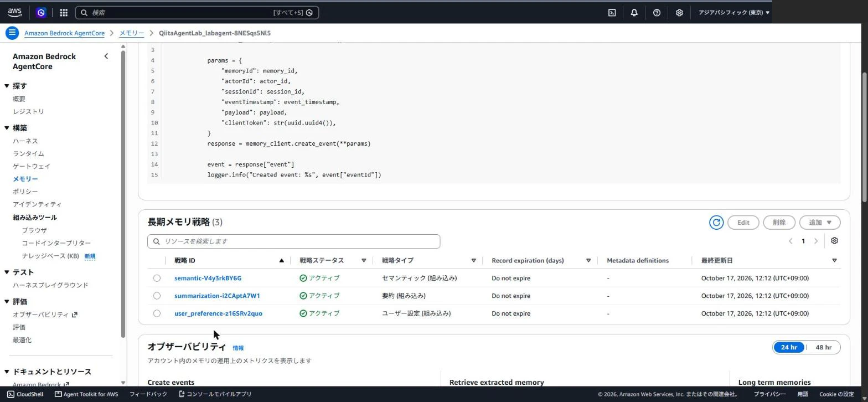
Task: Open the services grid menu icon
Action: 64,12
